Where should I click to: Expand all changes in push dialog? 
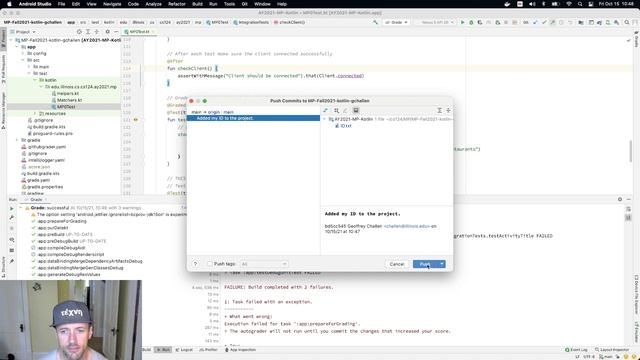pos(439,110)
